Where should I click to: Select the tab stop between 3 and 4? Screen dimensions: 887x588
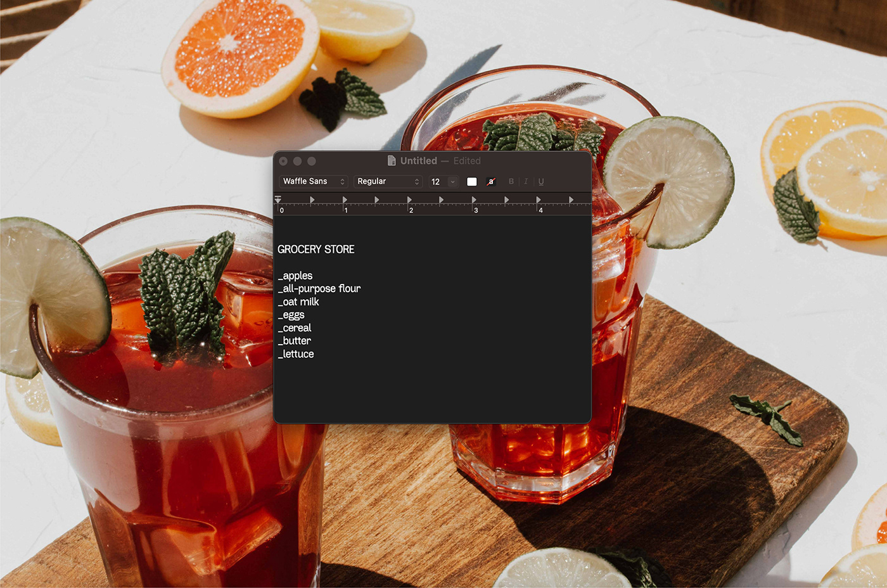coord(506,200)
